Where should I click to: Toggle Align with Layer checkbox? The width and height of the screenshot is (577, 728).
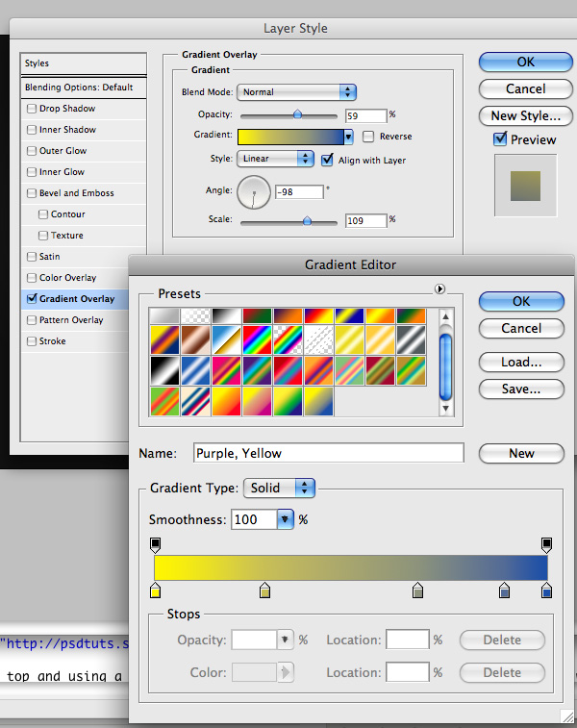pos(328,160)
